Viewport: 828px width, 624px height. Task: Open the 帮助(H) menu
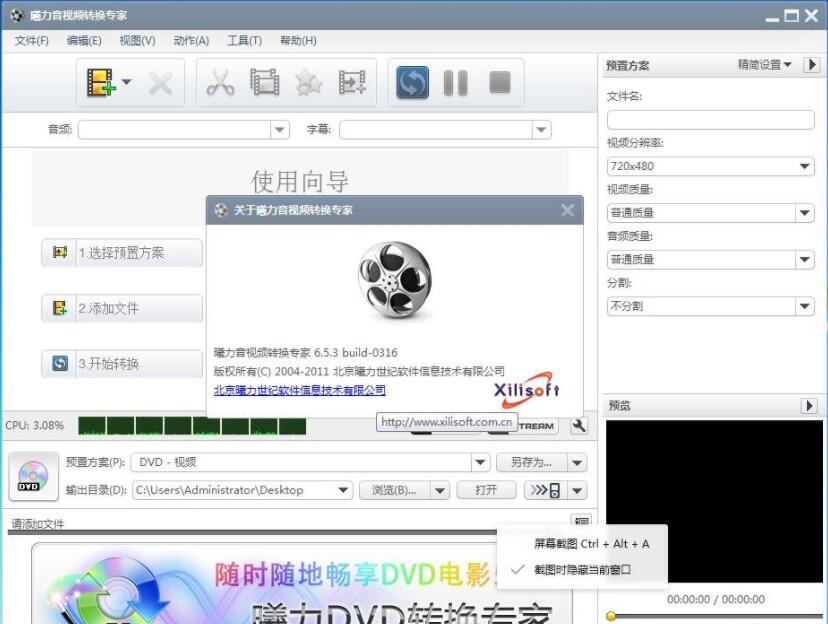point(298,41)
